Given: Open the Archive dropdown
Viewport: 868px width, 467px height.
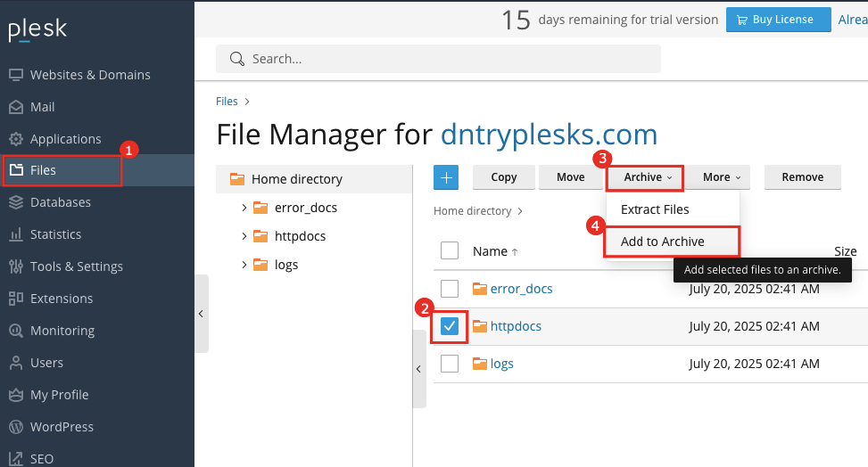Looking at the screenshot, I should (645, 177).
